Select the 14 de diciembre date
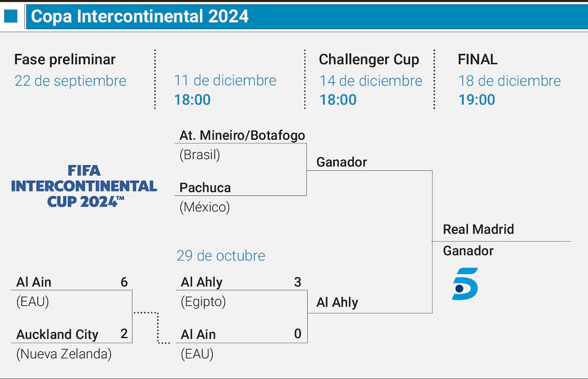588x379 pixels. click(371, 81)
